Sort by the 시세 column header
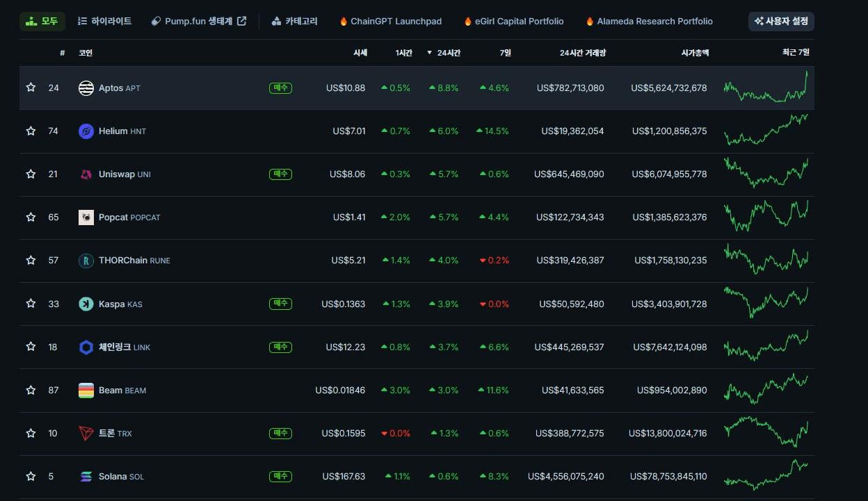The width and height of the screenshot is (868, 501). [360, 53]
